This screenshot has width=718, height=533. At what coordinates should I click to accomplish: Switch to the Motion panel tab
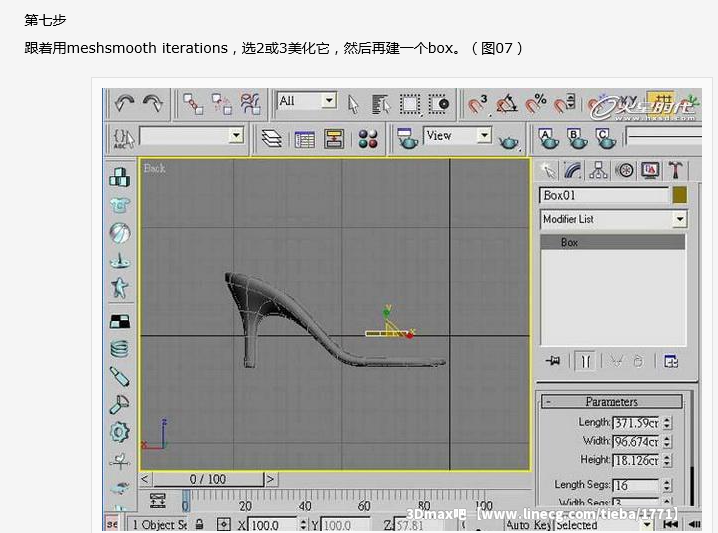(x=625, y=170)
